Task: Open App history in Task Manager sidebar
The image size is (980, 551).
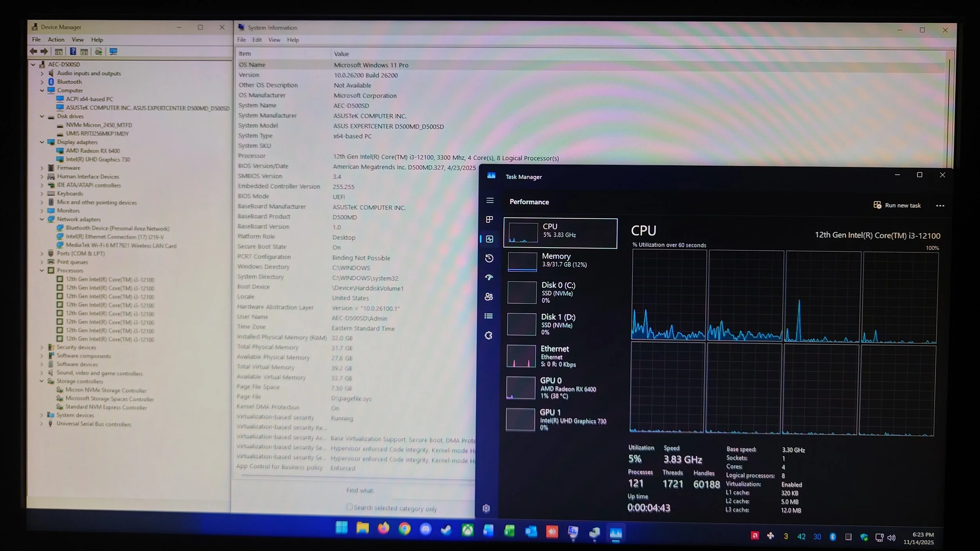Action: [489, 258]
